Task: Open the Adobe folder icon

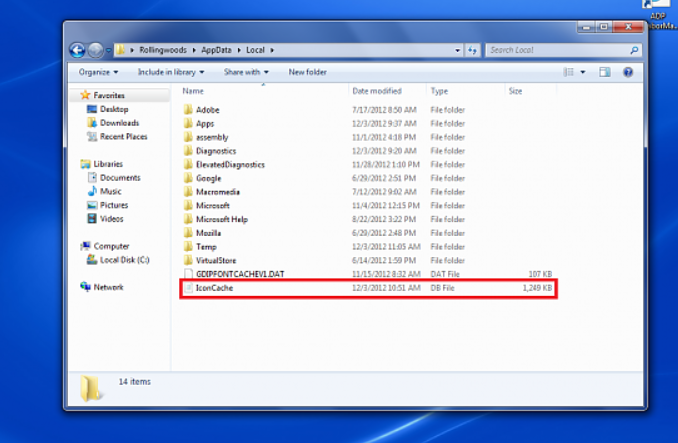Action: click(x=187, y=109)
